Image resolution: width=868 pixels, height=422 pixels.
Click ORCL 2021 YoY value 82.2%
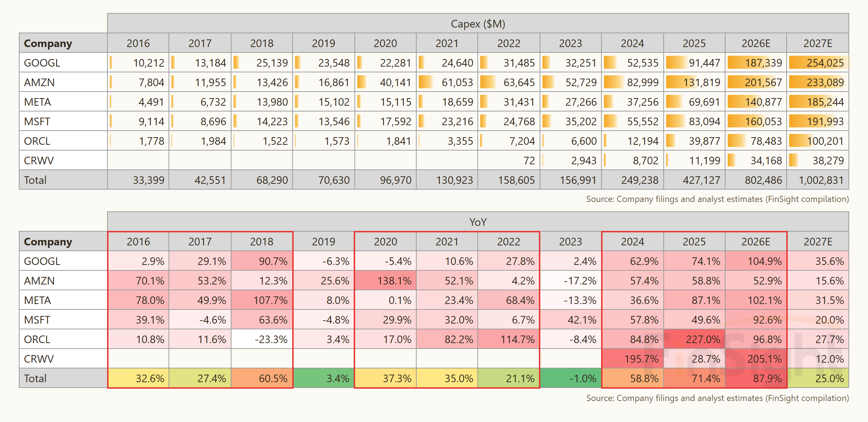point(459,339)
